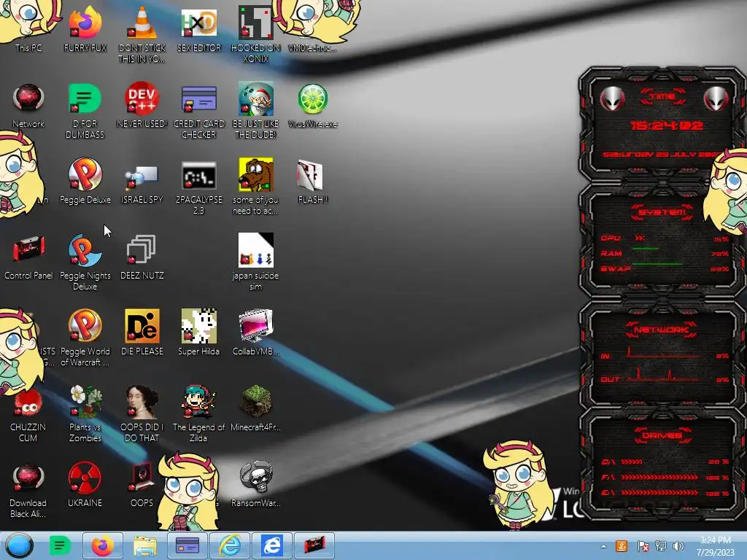Click the F:\ drive usage row
This screenshot has width=747, height=560.
point(665,477)
